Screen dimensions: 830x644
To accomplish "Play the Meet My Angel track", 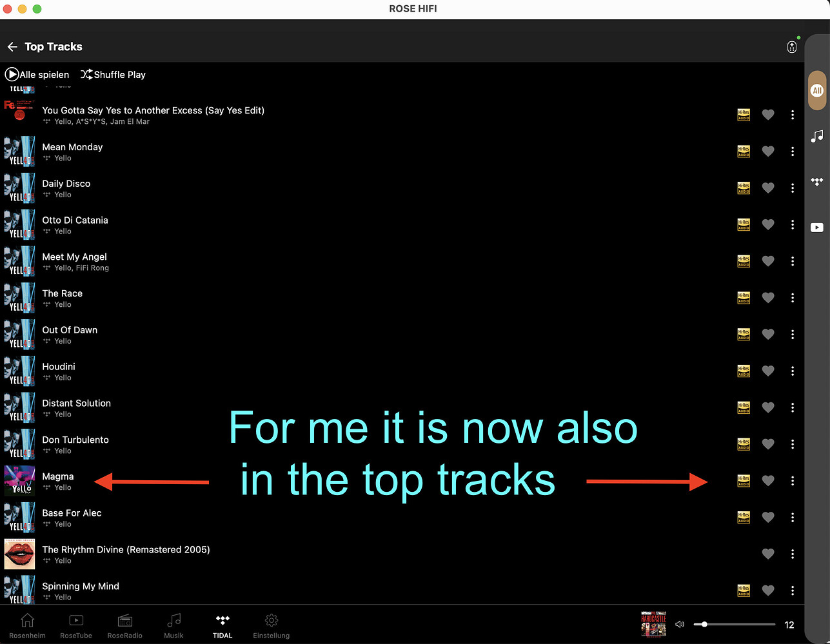I will click(74, 257).
